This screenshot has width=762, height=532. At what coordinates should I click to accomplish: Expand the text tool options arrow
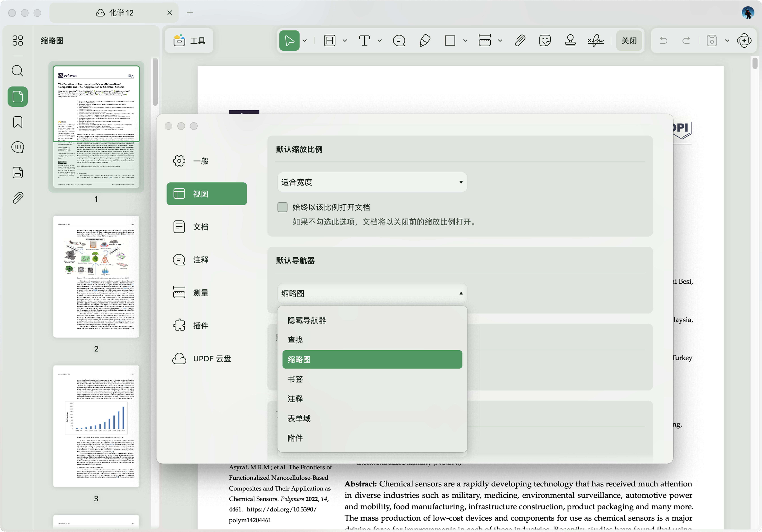click(380, 41)
